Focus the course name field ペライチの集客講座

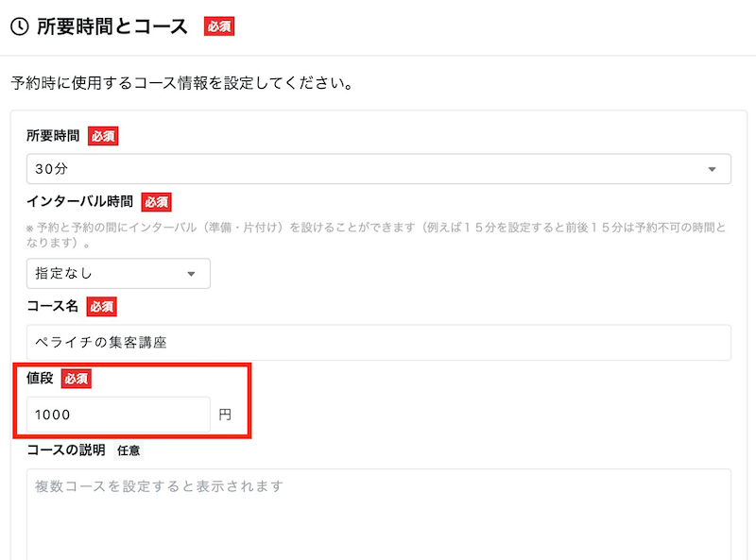(x=378, y=342)
